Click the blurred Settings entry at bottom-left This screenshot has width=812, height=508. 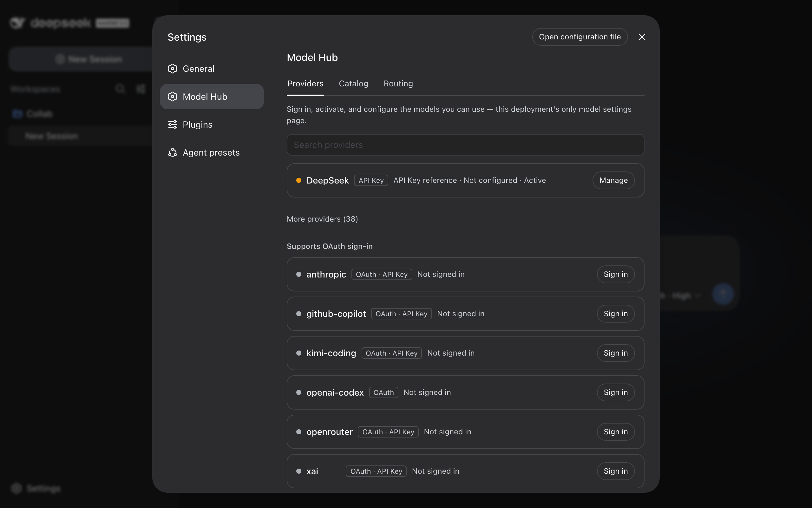click(36, 488)
